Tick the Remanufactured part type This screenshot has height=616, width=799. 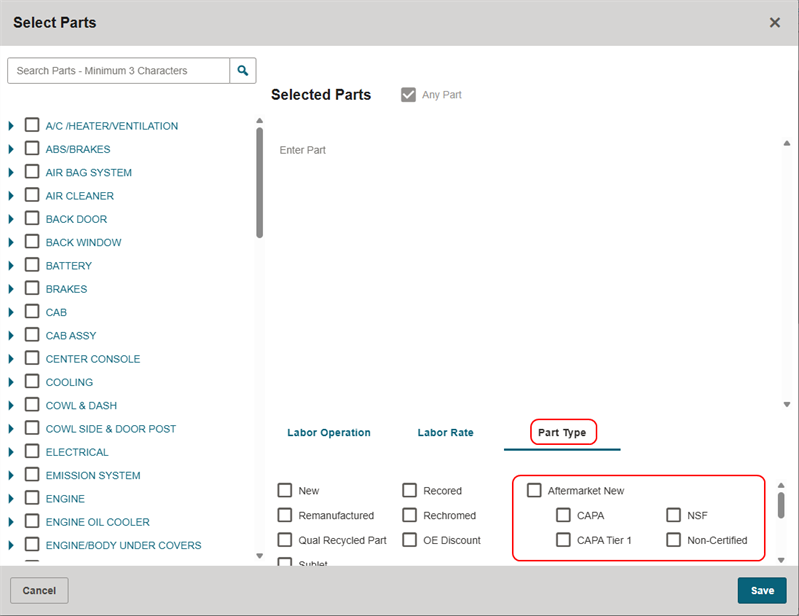(x=285, y=515)
